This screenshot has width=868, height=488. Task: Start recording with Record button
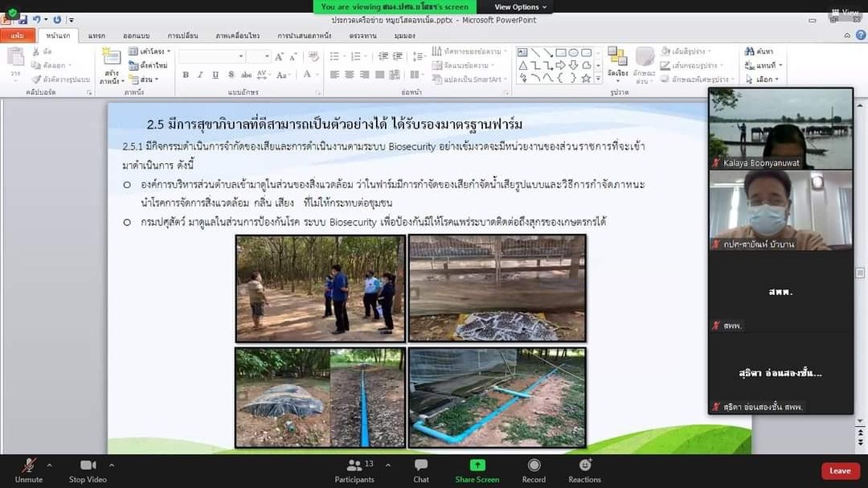coord(534,470)
